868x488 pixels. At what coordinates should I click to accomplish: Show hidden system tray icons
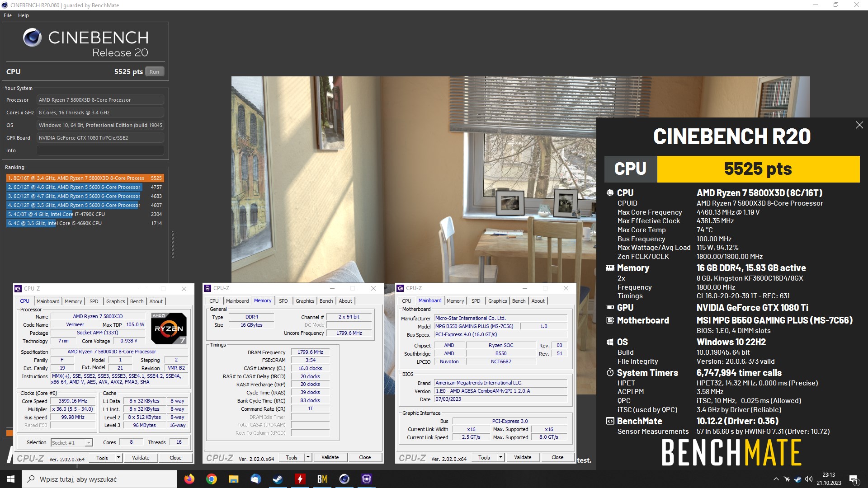coord(776,479)
